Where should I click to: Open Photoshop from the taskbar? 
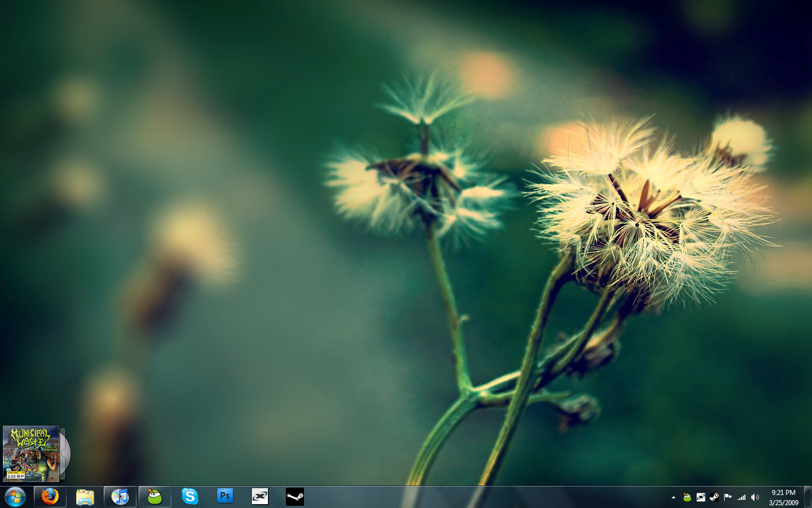tap(225, 497)
